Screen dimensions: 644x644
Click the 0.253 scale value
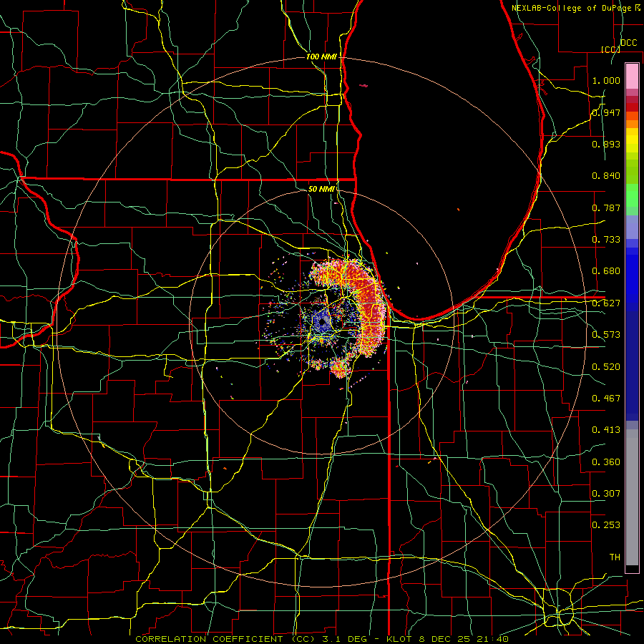tap(606, 525)
